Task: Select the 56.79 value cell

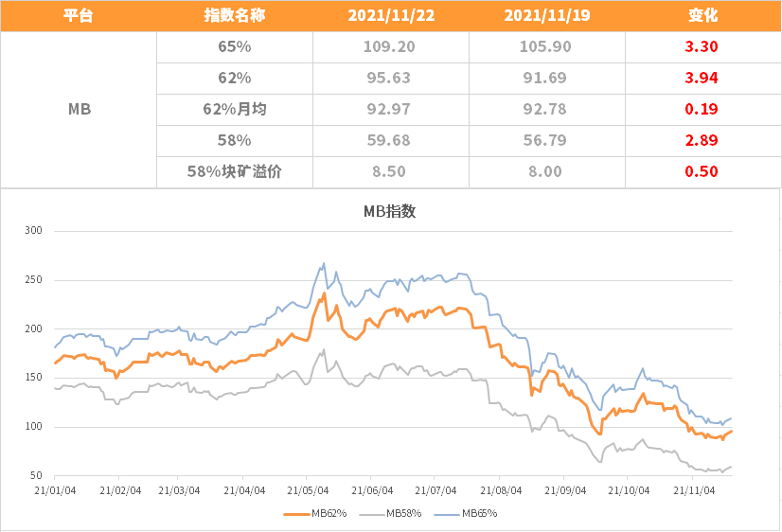Action: pos(546,140)
